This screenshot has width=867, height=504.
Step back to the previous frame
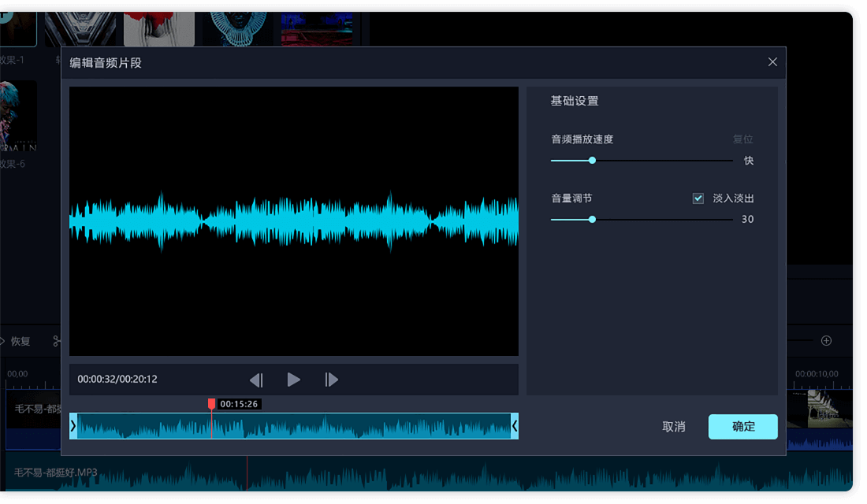256,380
